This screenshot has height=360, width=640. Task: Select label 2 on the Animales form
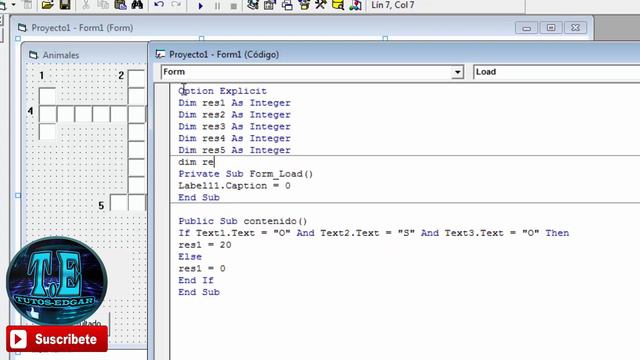121,76
